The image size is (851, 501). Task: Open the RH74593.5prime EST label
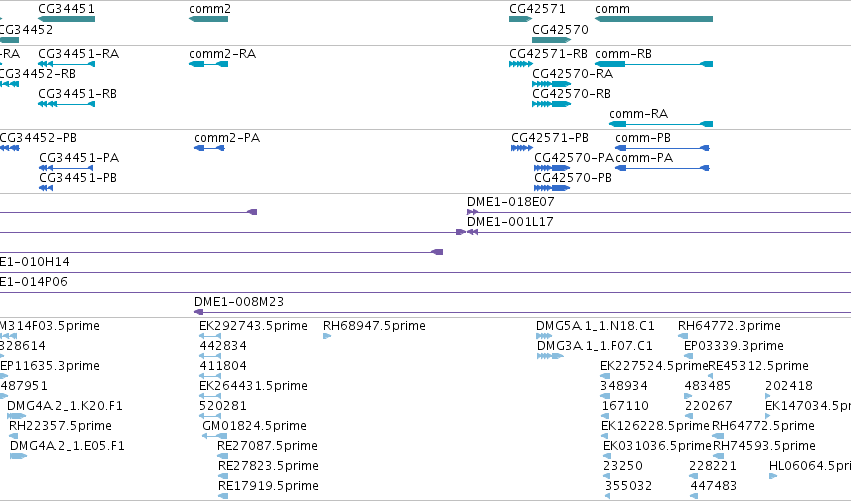pos(764,446)
